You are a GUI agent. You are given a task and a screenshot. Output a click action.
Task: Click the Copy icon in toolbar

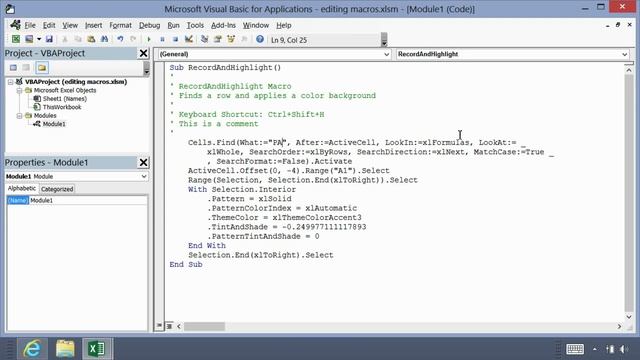pos(78,39)
